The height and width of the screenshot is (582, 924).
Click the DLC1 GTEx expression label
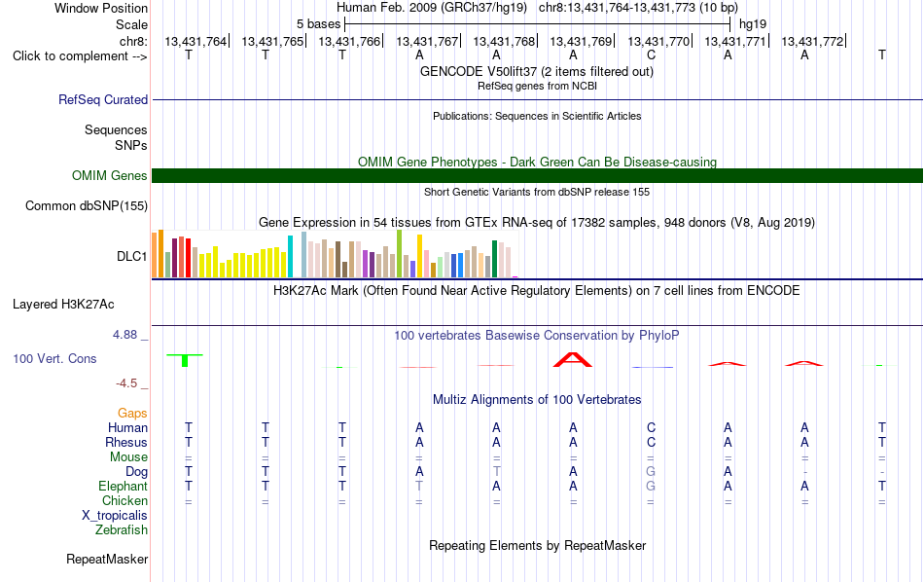(x=131, y=256)
